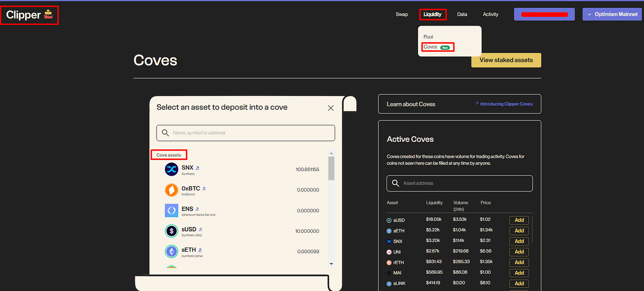
Task: Click the Liquidity column header
Action: pyautogui.click(x=434, y=203)
